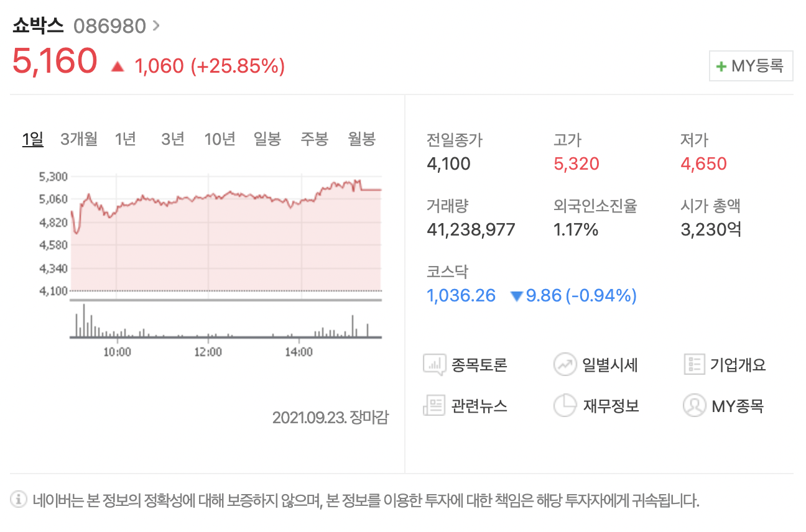Click the 쇼박스 stock name heading
This screenshot has height=532, width=806.
35,25
